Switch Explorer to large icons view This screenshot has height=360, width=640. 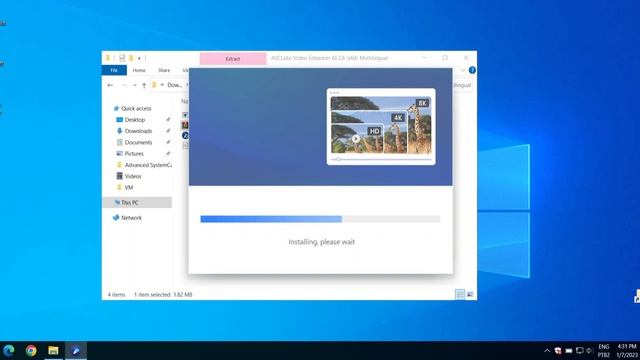pyautogui.click(x=470, y=294)
